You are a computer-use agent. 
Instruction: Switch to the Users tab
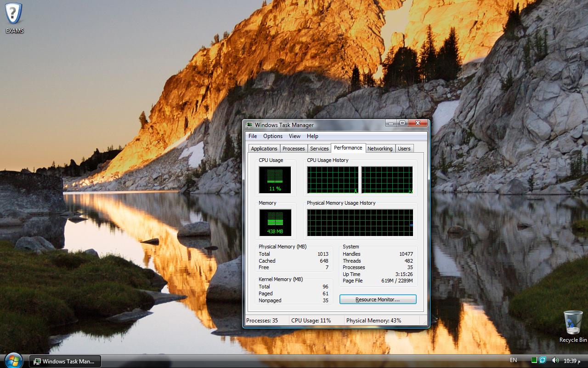[x=404, y=149]
